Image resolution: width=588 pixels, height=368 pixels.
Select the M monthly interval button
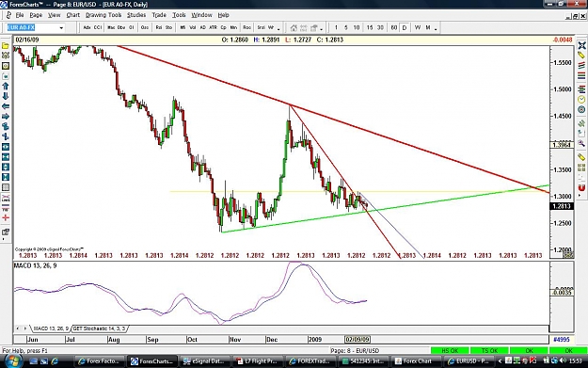427,27
